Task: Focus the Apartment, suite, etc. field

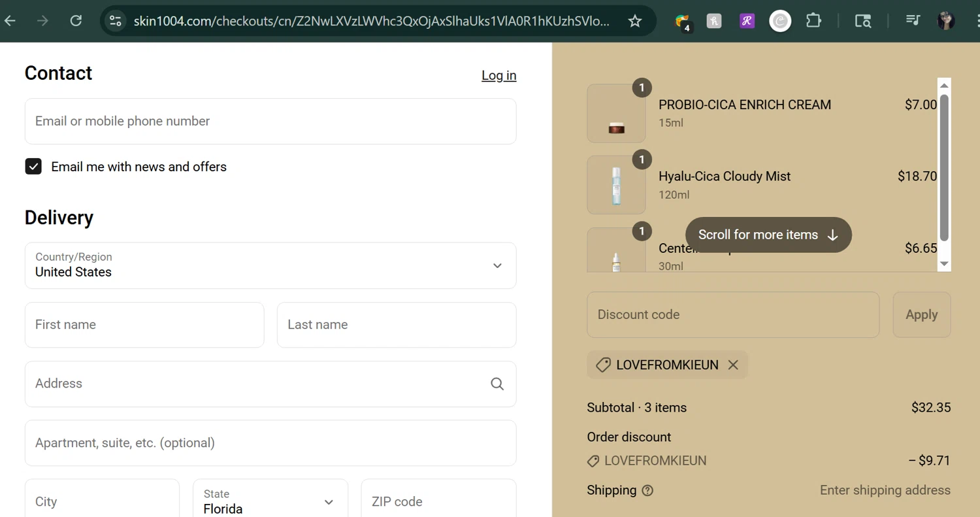Action: [270, 442]
